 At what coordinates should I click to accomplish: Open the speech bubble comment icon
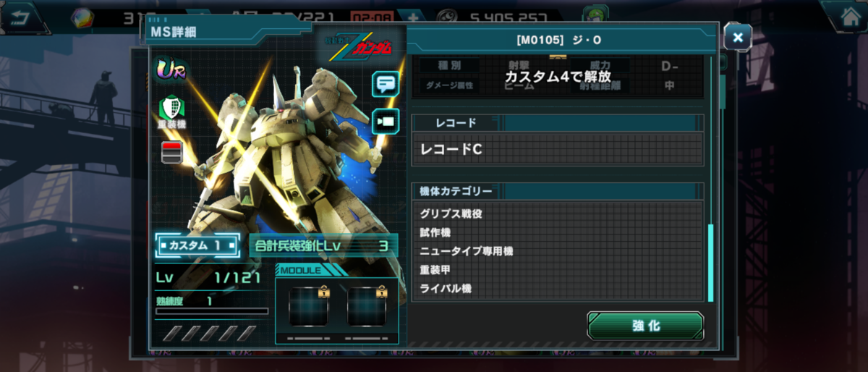386,84
